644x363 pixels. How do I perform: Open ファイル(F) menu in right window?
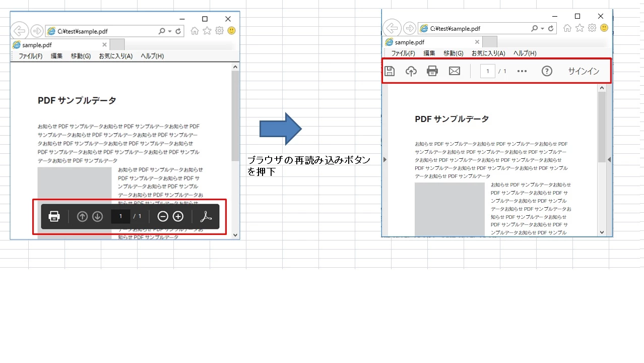click(403, 53)
